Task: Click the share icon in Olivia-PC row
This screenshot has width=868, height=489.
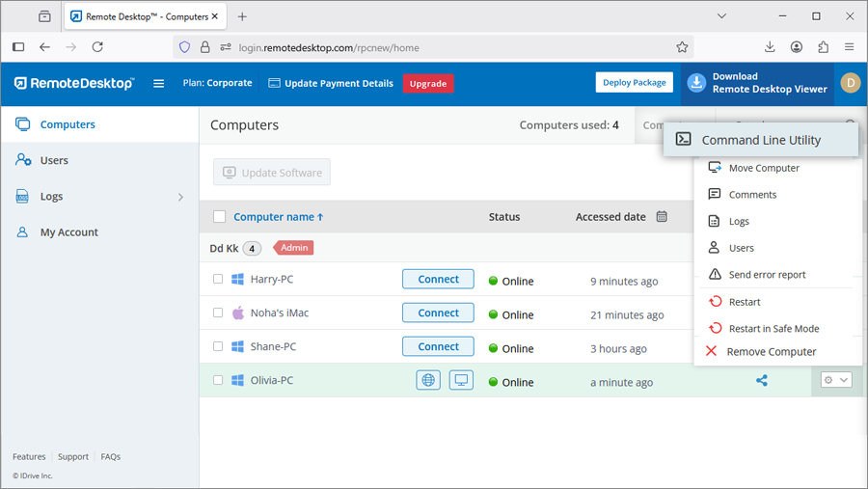Action: (762, 381)
